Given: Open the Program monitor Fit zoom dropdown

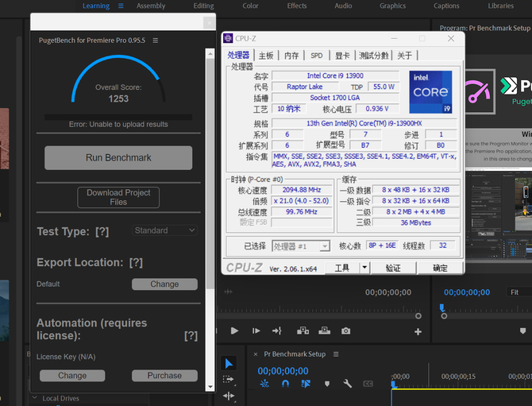Looking at the screenshot, I should (519, 292).
